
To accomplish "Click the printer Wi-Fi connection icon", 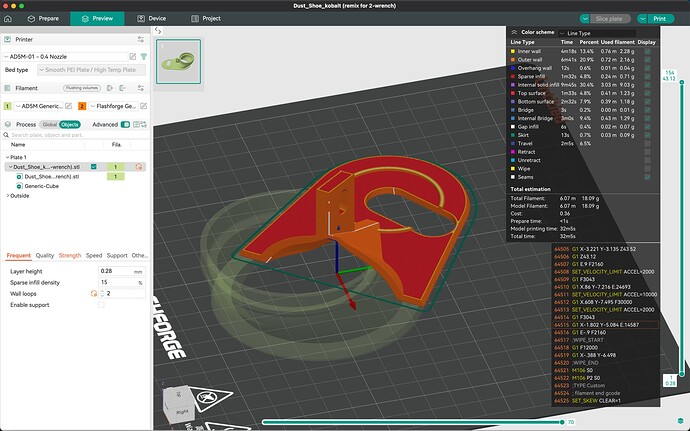I will click(x=144, y=56).
